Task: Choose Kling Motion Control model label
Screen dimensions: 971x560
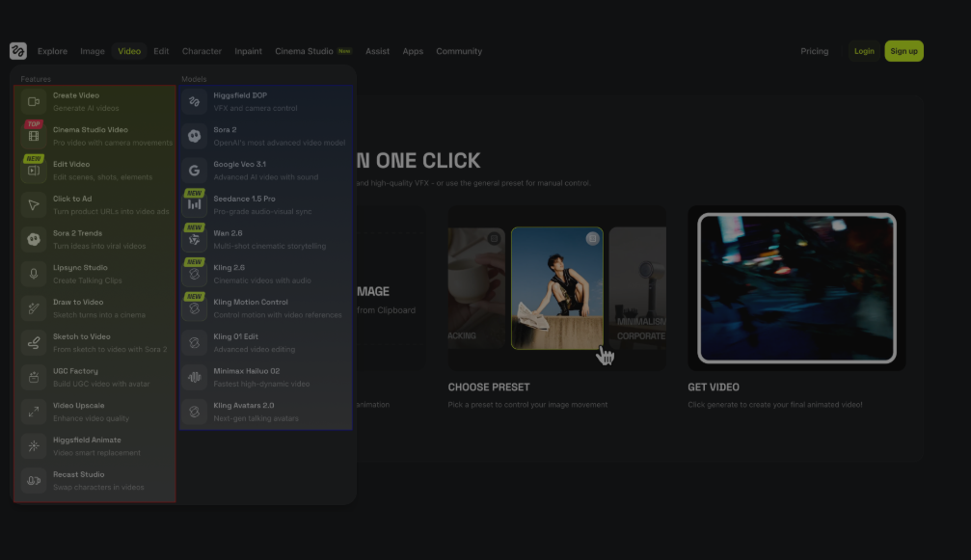Action: click(x=250, y=302)
